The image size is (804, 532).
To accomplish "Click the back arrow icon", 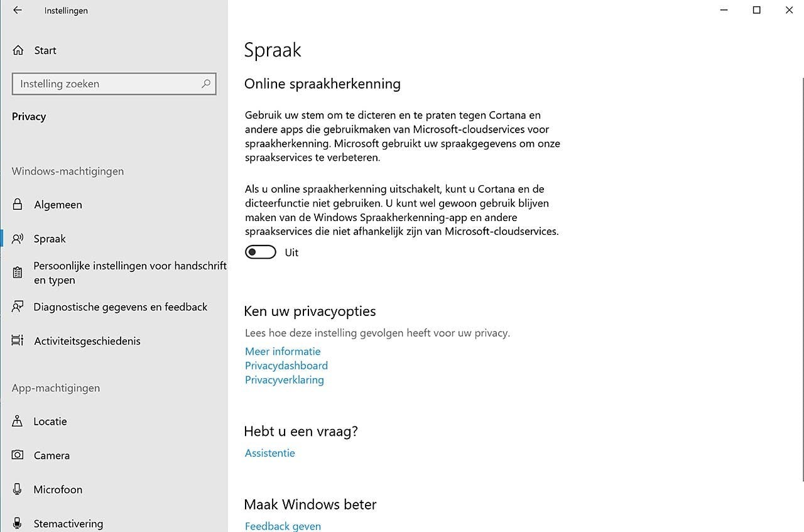I will point(17,10).
